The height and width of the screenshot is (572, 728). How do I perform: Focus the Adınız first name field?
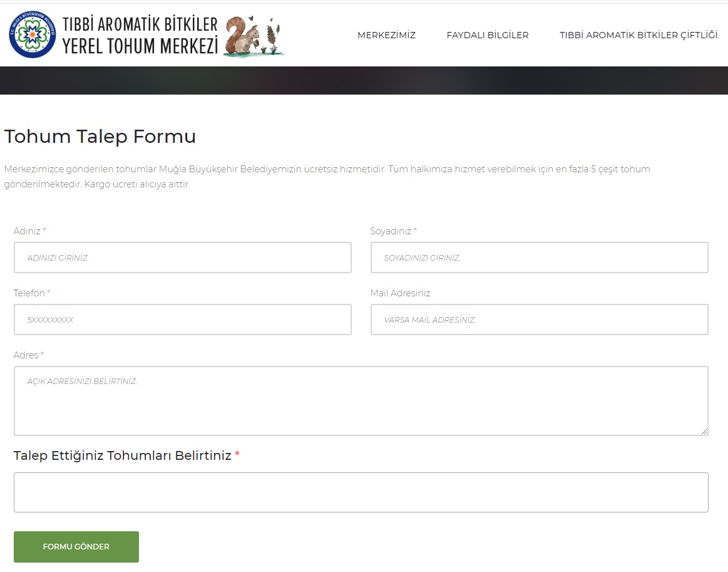(x=182, y=257)
